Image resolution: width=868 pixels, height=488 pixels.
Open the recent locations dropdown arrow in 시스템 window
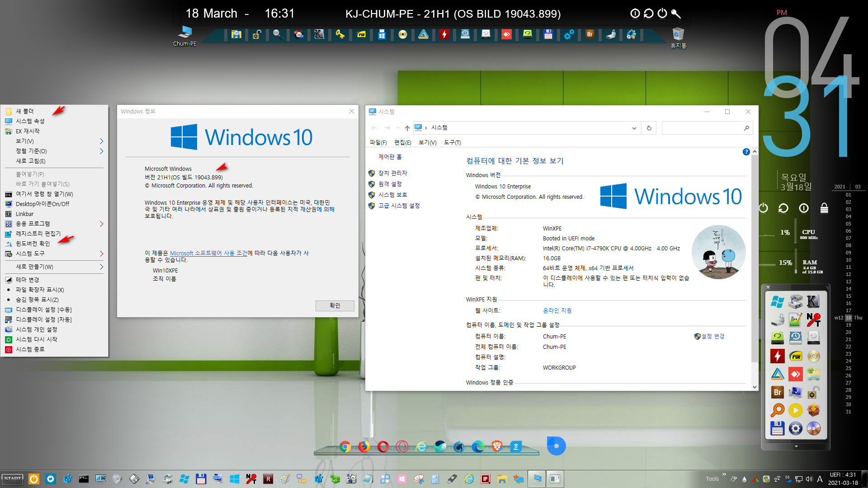(398, 128)
